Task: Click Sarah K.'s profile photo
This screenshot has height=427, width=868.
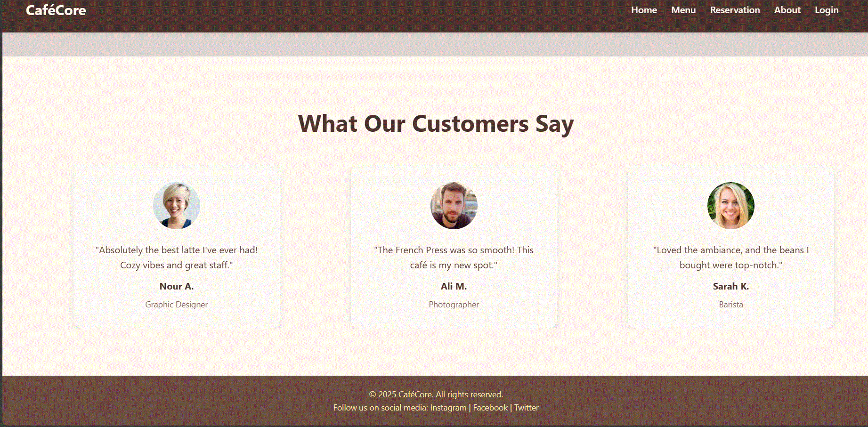Action: click(731, 206)
